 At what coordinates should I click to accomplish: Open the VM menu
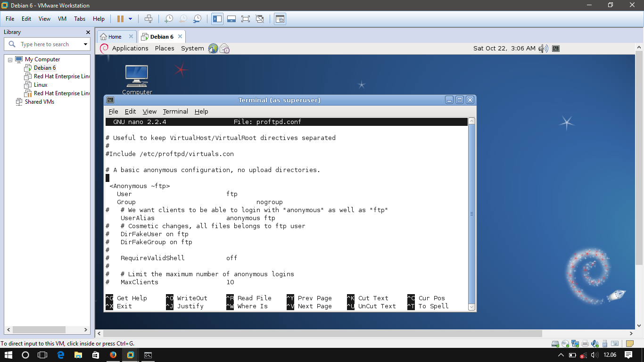[62, 19]
